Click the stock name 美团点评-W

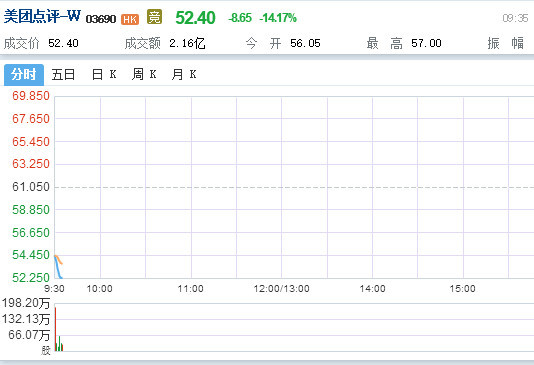[42, 16]
